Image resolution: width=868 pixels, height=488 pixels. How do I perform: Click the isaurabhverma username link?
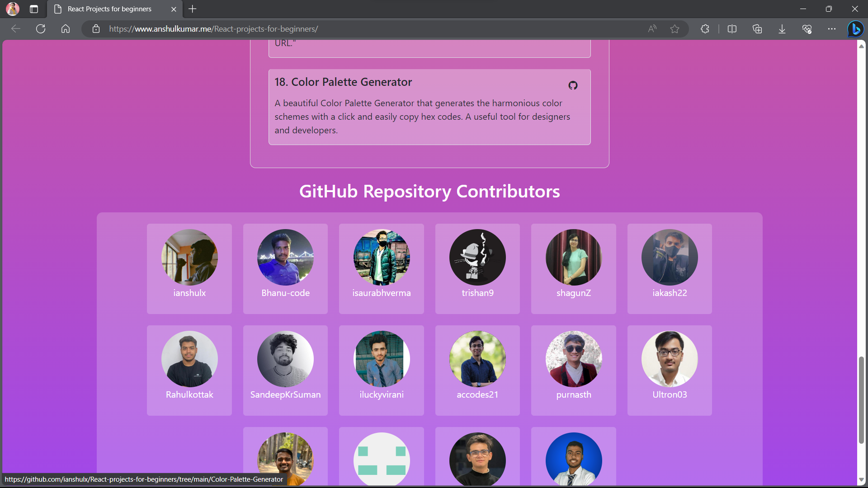[x=382, y=293]
